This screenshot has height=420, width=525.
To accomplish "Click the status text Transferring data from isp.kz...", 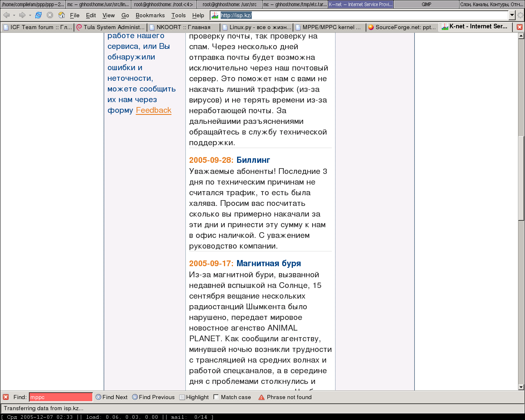I will pyautogui.click(x=43, y=408).
